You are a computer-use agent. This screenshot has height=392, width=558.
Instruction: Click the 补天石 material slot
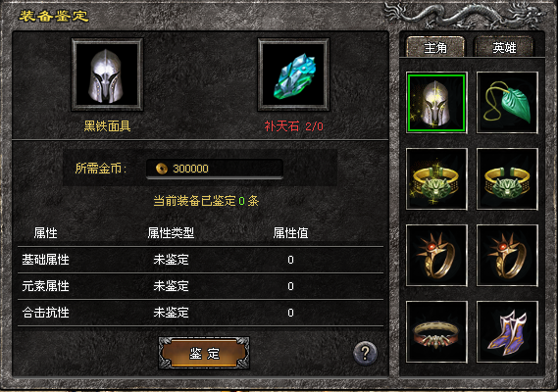point(293,74)
